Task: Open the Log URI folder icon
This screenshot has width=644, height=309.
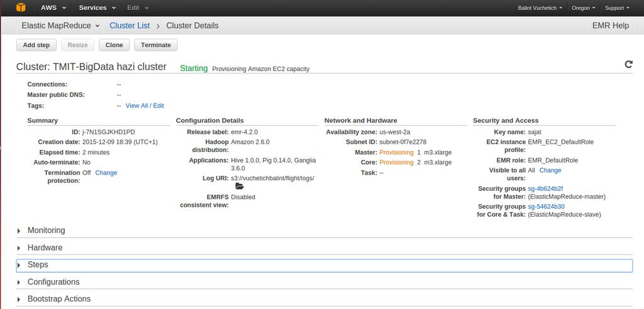Action: 240,187
